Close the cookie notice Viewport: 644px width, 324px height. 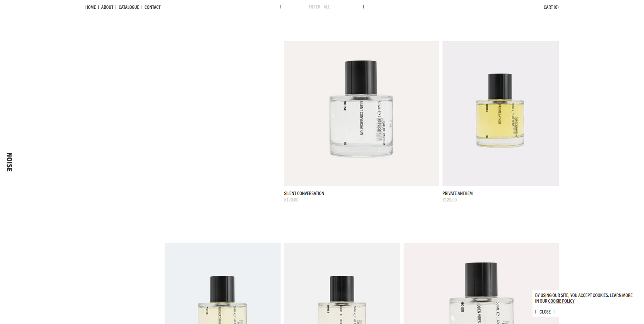[x=545, y=312]
